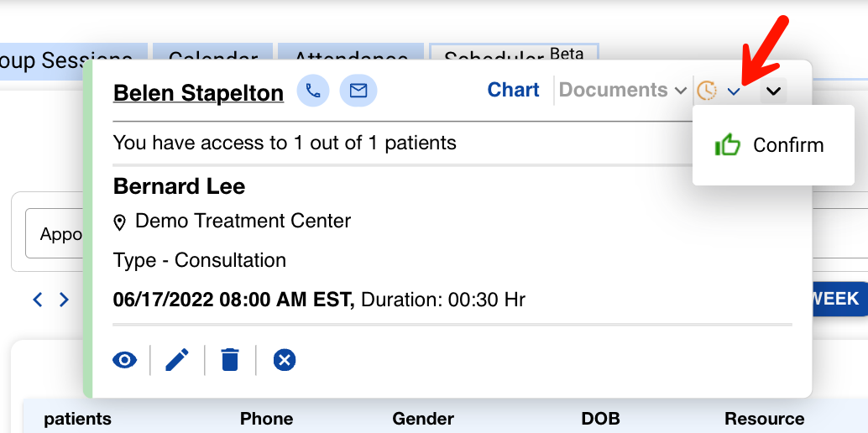Click the orange pending status clock icon
The width and height of the screenshot is (868, 433).
point(708,91)
